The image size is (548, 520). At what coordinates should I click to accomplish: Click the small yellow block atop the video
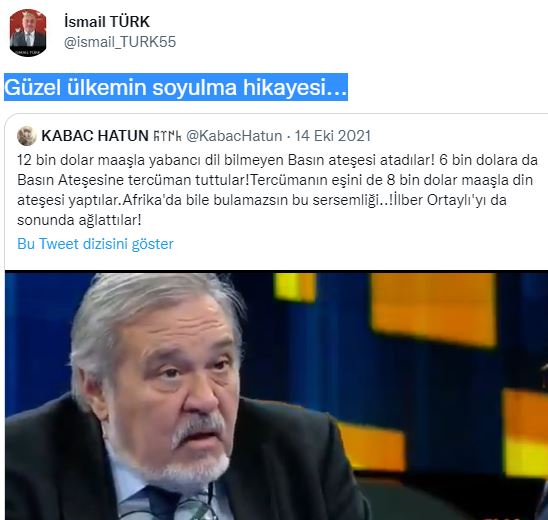pyautogui.click(x=295, y=287)
